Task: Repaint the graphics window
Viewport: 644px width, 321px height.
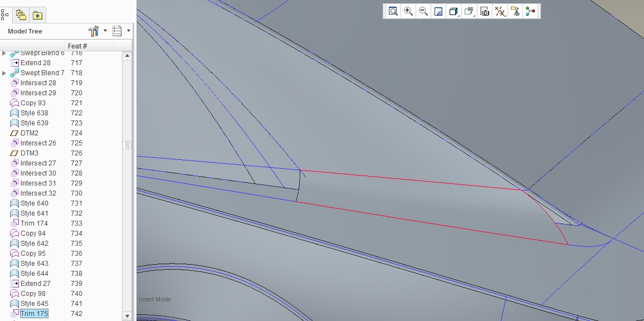Action: [x=438, y=11]
